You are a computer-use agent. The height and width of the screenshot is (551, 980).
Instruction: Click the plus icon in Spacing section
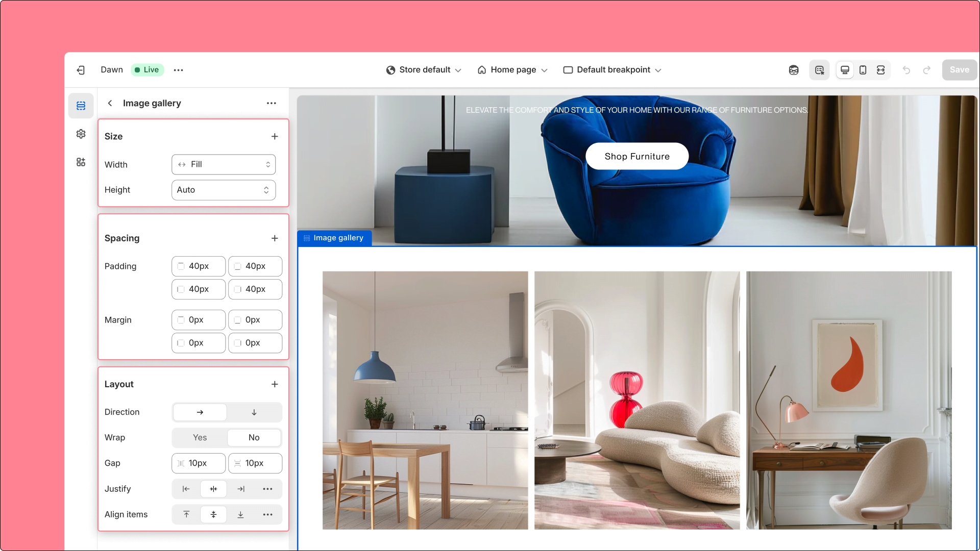[275, 238]
